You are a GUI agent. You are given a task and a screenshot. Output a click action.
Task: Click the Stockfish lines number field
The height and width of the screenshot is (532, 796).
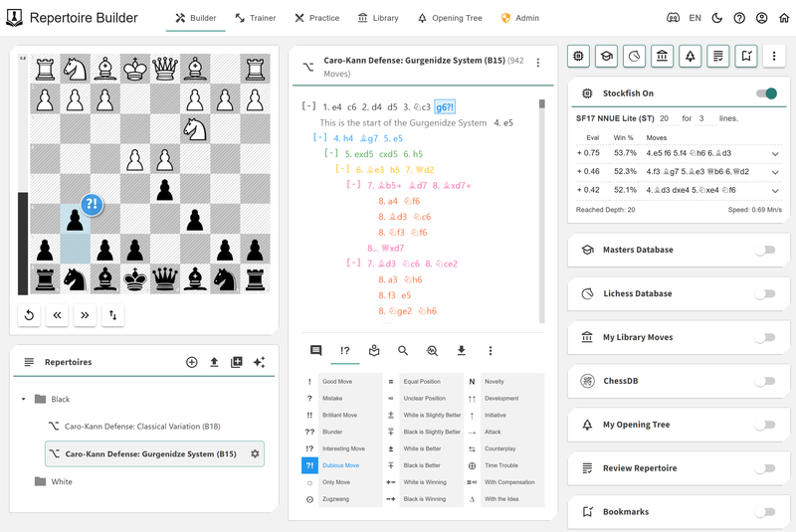[x=700, y=118]
